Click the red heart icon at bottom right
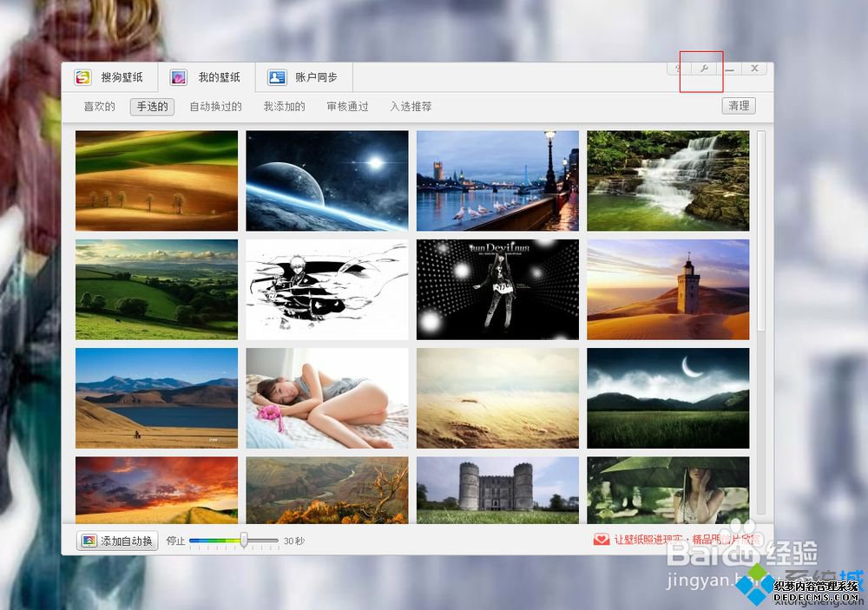 tap(602, 539)
